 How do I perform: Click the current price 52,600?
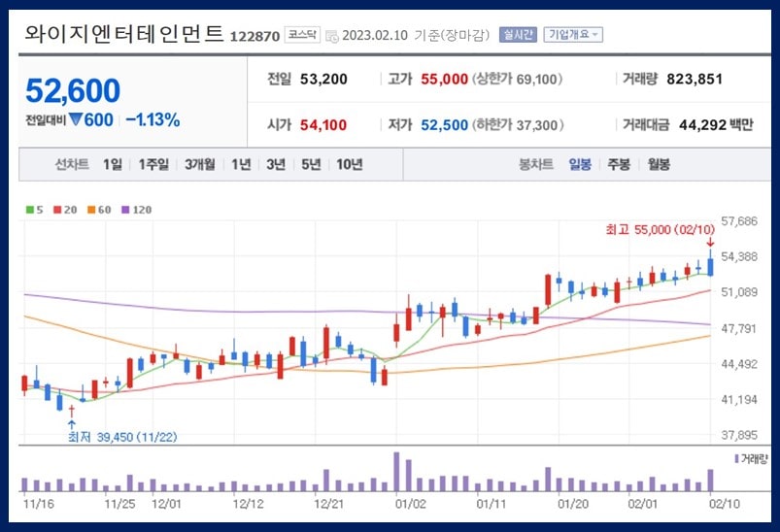(x=73, y=90)
